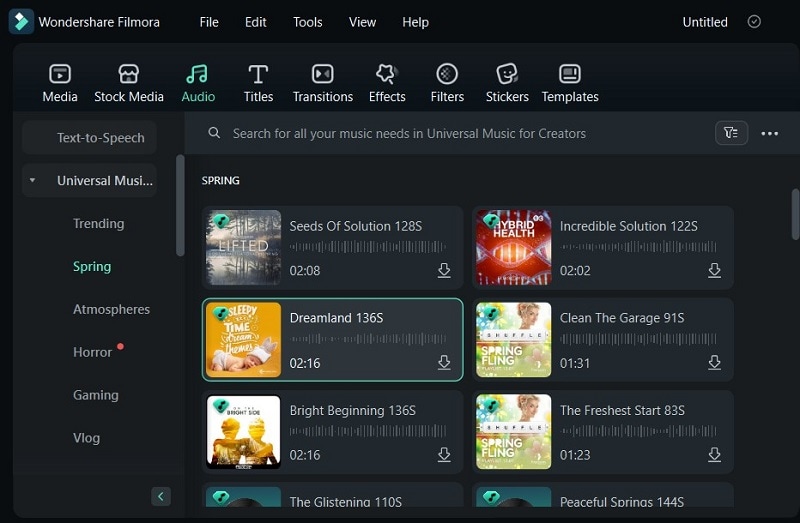This screenshot has width=800, height=523.
Task: Click the Lifted album thumbnail
Action: pyautogui.click(x=243, y=247)
